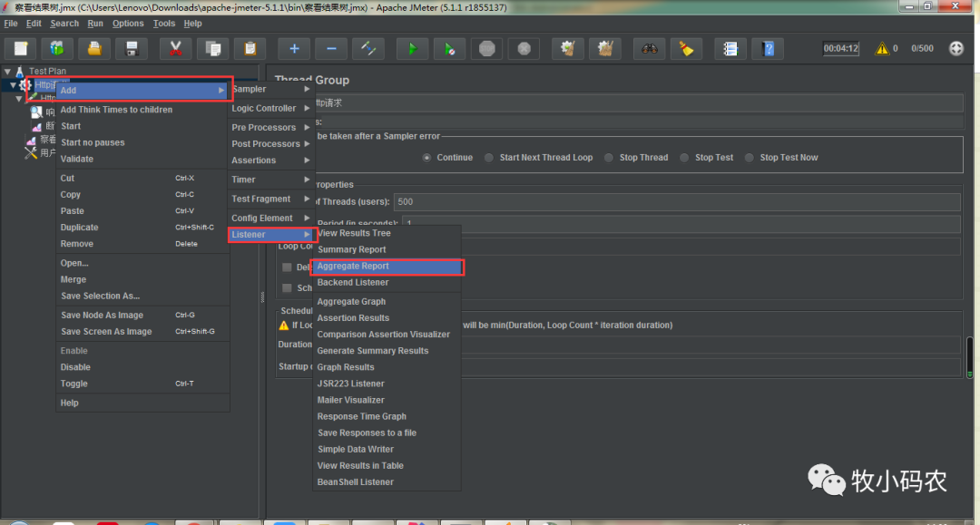Click the Copy toolbar icon
Image resolution: width=980 pixels, height=525 pixels.
pyautogui.click(x=213, y=49)
